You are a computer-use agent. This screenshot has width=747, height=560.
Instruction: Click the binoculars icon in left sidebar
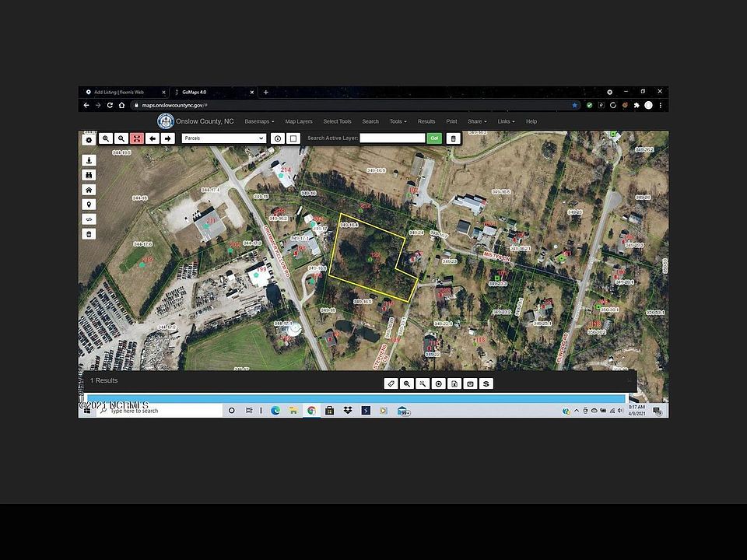click(89, 175)
